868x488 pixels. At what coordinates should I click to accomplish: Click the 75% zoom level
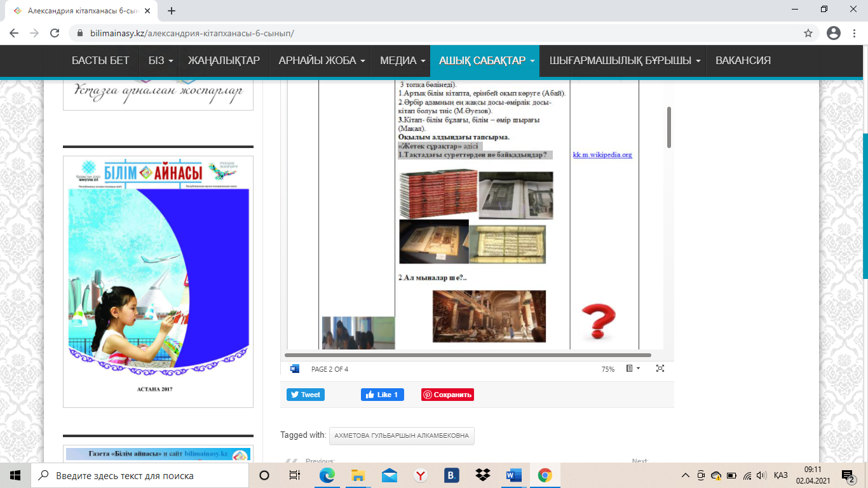pyautogui.click(x=608, y=369)
